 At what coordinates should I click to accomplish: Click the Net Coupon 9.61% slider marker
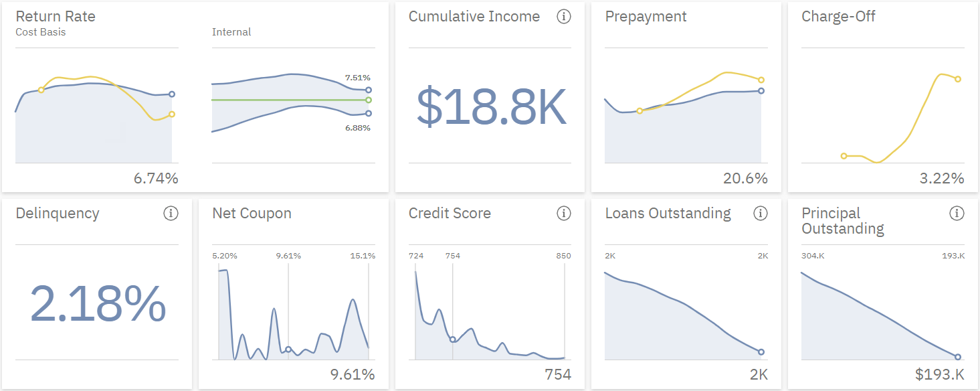coord(290,348)
